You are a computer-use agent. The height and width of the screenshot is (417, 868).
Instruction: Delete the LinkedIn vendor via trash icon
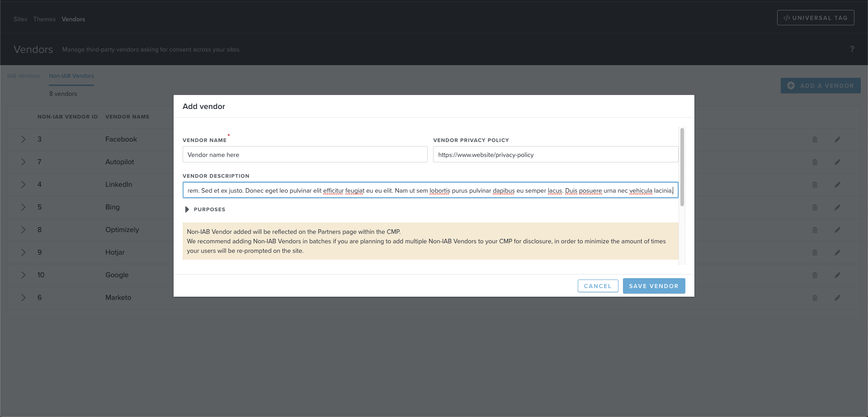(815, 185)
